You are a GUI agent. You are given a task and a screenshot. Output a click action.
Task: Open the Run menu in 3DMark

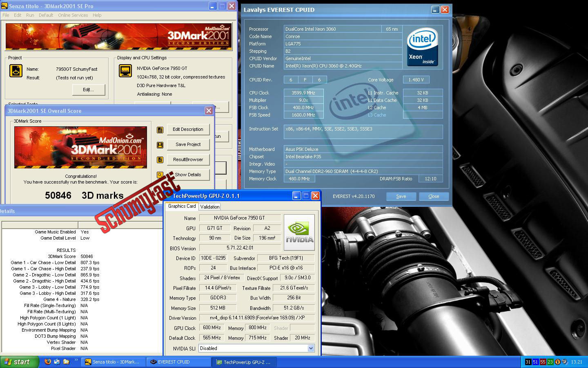click(x=30, y=15)
